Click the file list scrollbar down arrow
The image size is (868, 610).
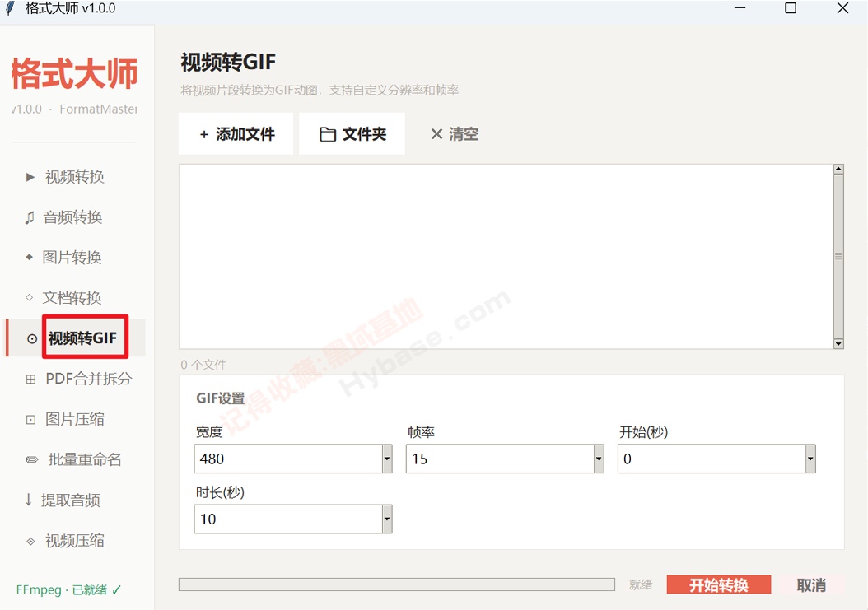pyautogui.click(x=838, y=344)
